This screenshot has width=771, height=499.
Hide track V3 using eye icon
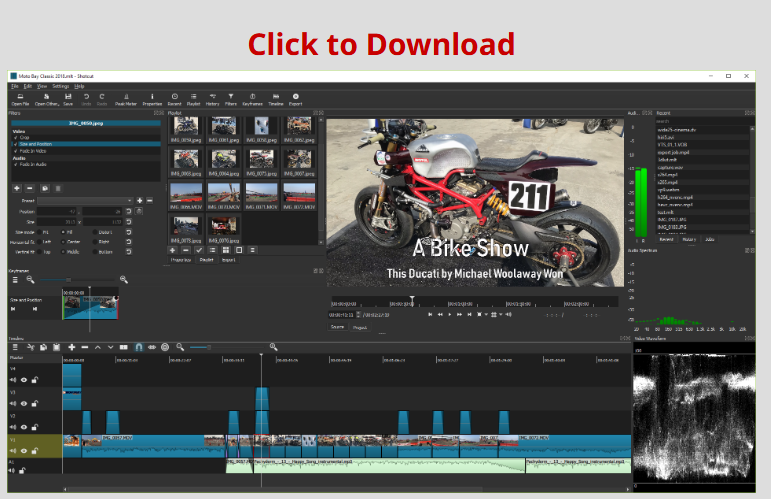point(24,404)
